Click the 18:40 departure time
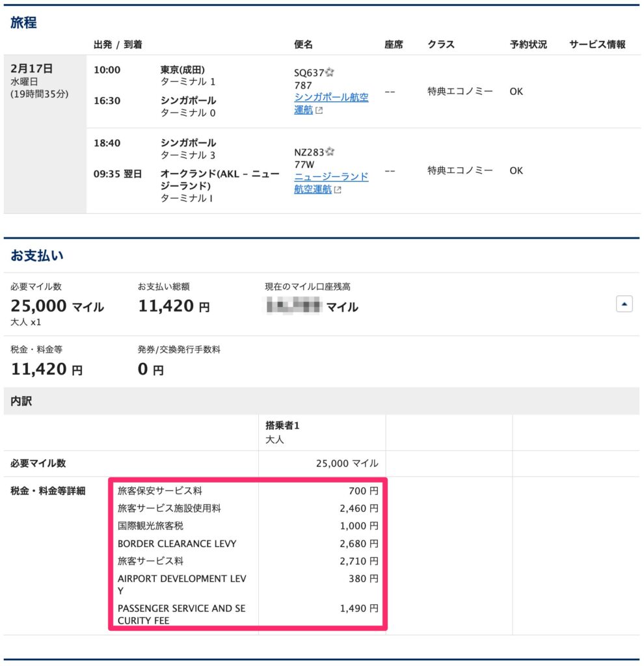 (x=107, y=142)
